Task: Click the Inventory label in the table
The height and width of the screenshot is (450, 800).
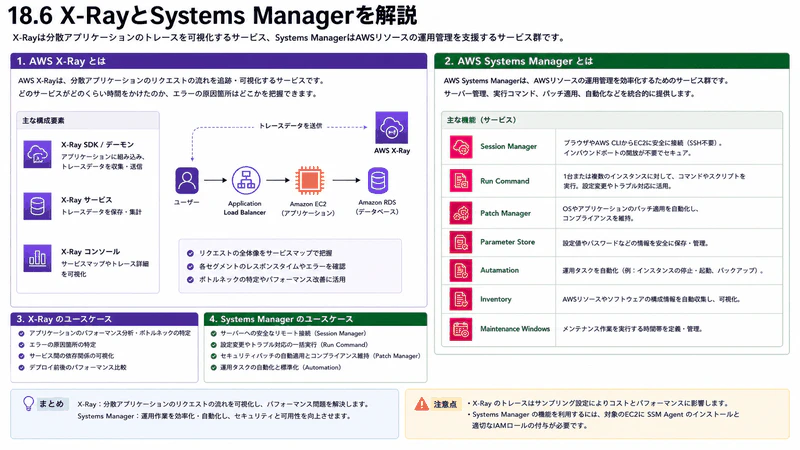Action: coord(495,299)
